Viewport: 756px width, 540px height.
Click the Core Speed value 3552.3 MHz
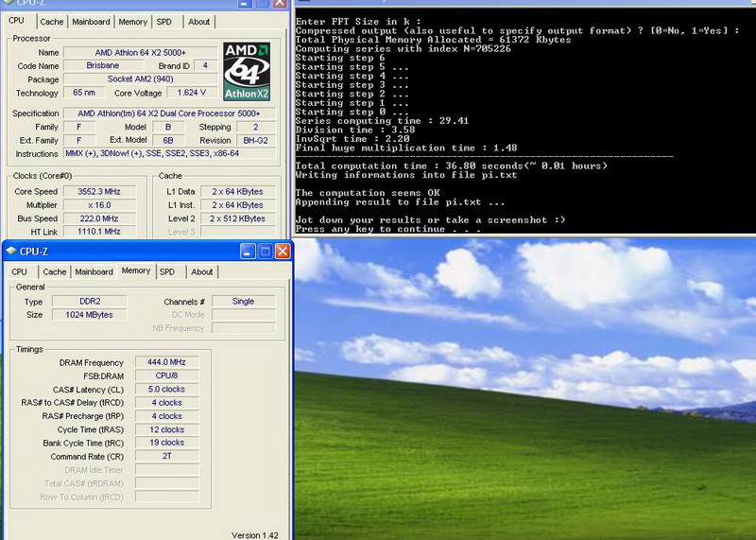pyautogui.click(x=99, y=191)
